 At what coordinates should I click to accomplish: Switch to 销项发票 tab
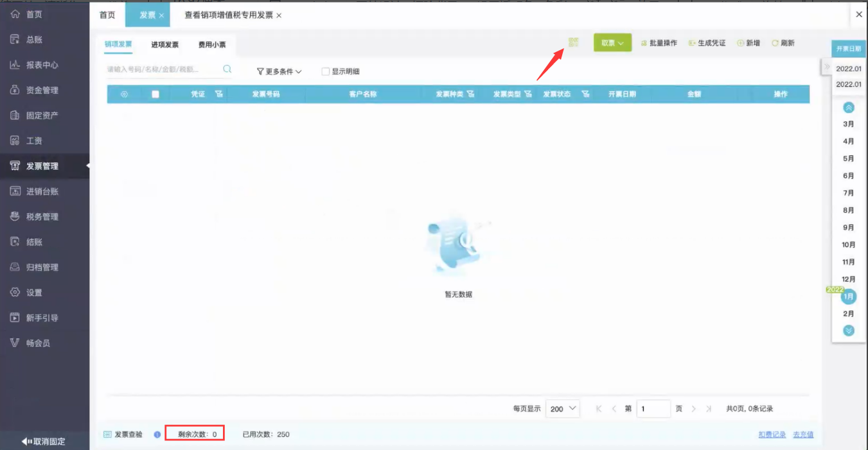pyautogui.click(x=118, y=44)
